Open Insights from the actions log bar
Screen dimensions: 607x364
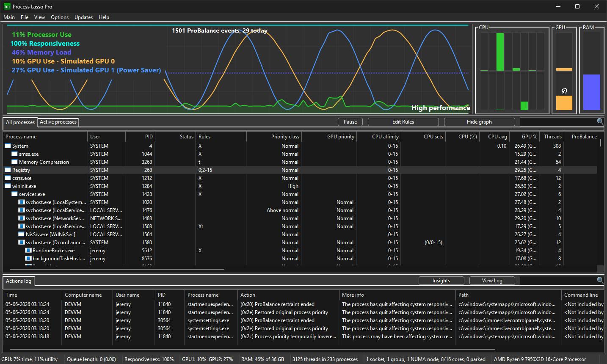[x=441, y=281]
